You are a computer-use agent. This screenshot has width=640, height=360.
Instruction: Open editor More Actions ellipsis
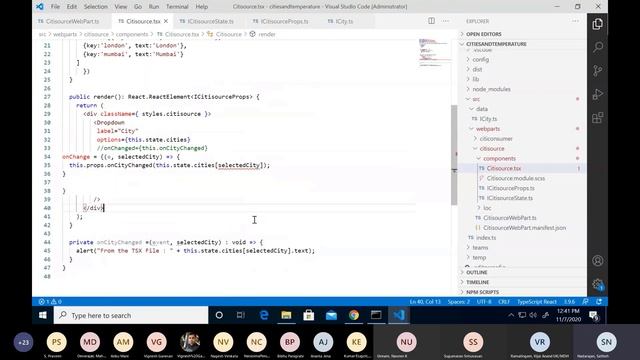pyautogui.click(x=445, y=21)
